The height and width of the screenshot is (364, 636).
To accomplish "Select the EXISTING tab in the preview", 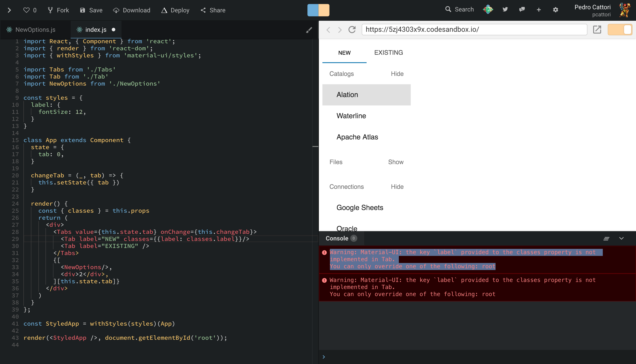I will point(388,53).
